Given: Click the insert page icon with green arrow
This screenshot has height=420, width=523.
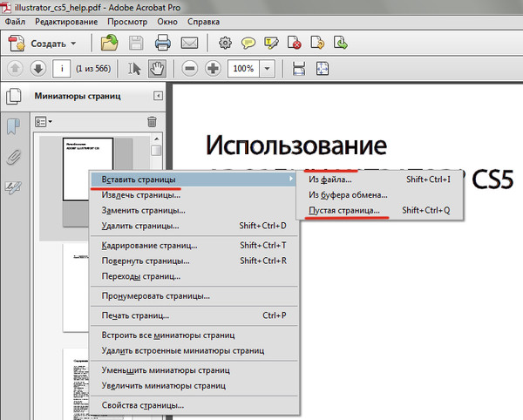Looking at the screenshot, I should (341, 43).
